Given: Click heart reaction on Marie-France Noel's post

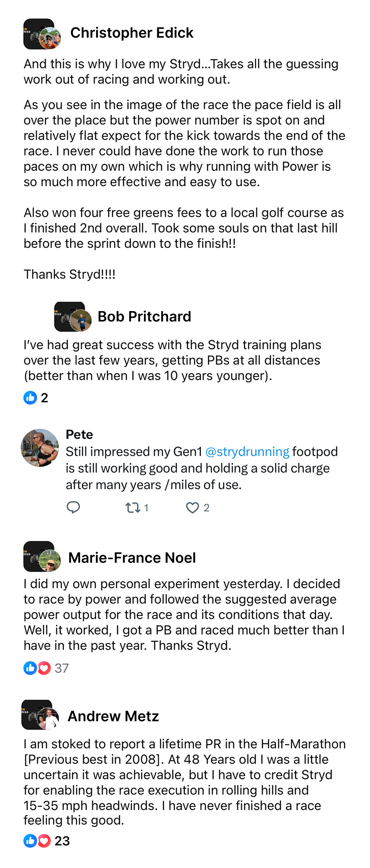Looking at the screenshot, I should [44, 668].
